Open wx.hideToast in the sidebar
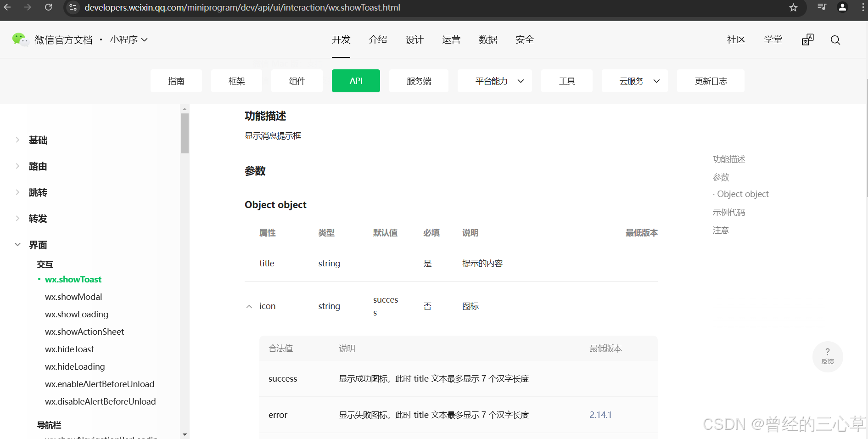This screenshot has width=868, height=439. coord(69,349)
